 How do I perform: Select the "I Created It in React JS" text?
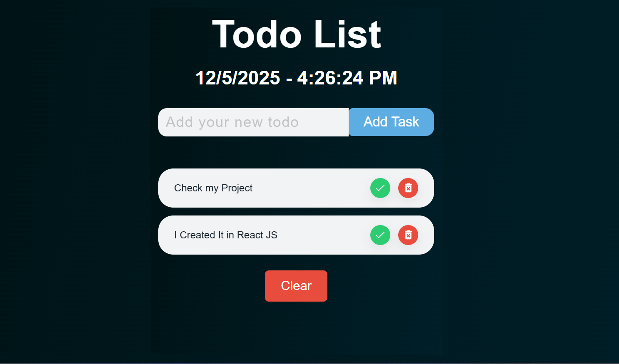(226, 235)
